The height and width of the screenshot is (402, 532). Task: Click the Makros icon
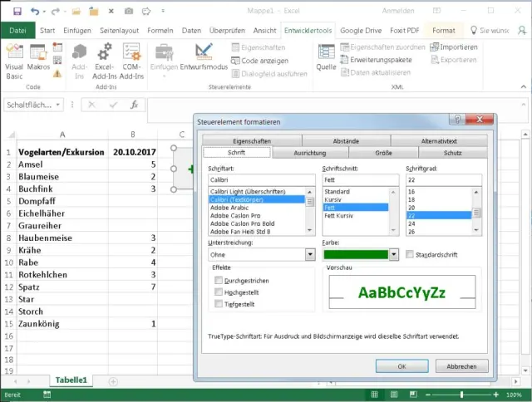pyautogui.click(x=39, y=56)
